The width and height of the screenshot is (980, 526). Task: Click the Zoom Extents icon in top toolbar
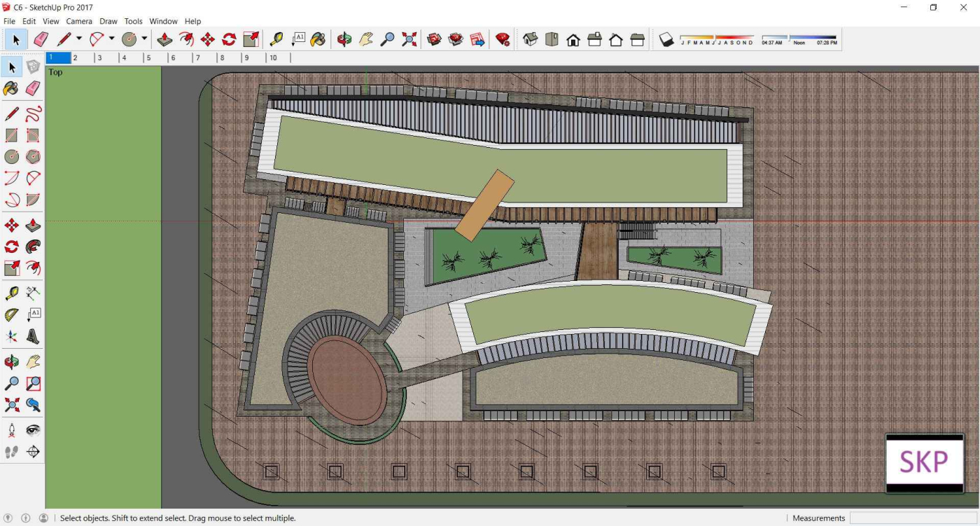point(409,40)
